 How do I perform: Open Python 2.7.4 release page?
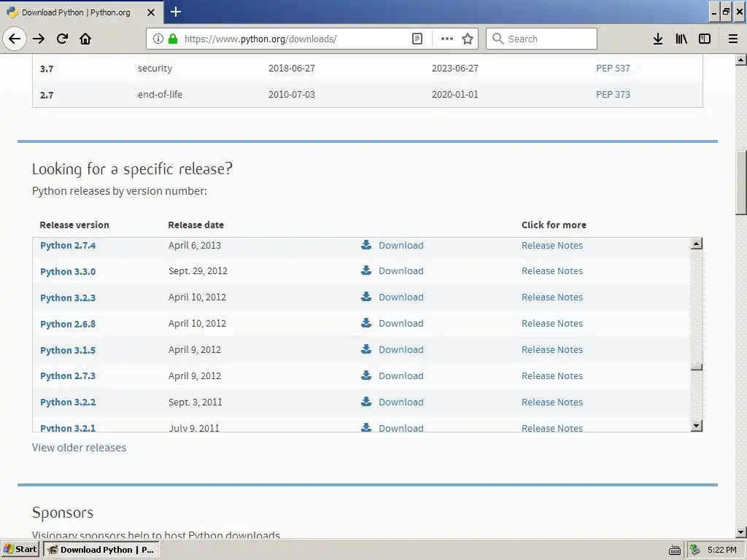68,245
